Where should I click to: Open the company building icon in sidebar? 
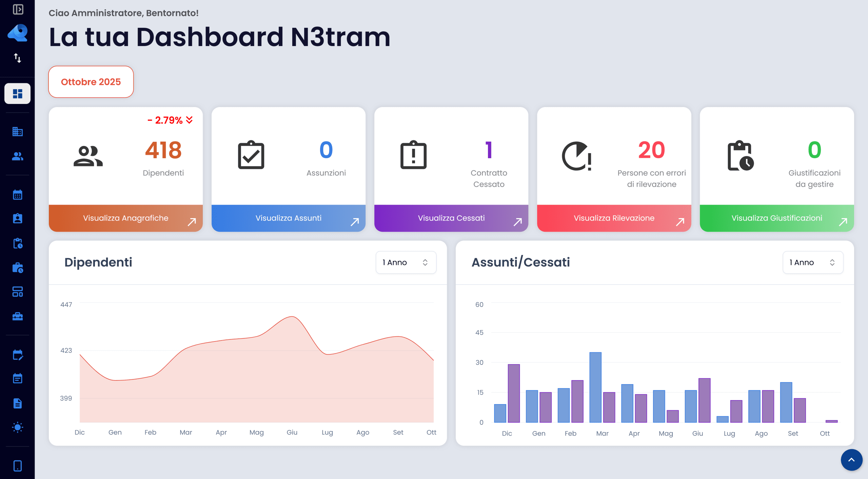point(18,131)
